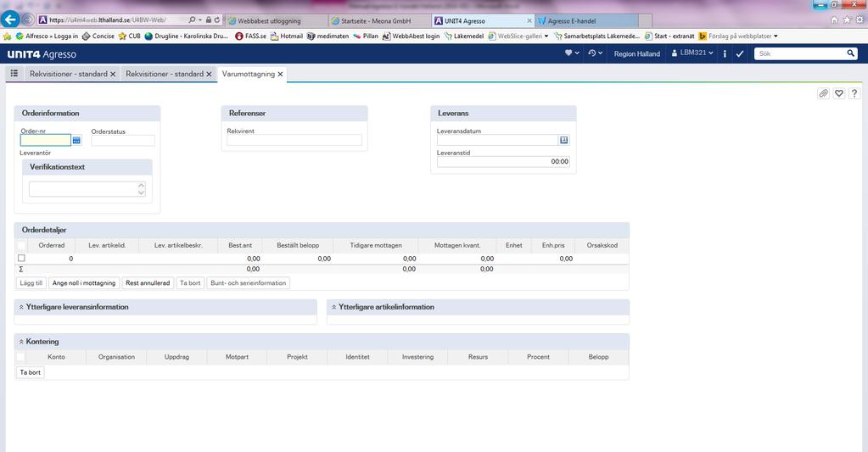Open the browser favorites star icon
The height and width of the screenshot is (452, 868).
tap(847, 20)
